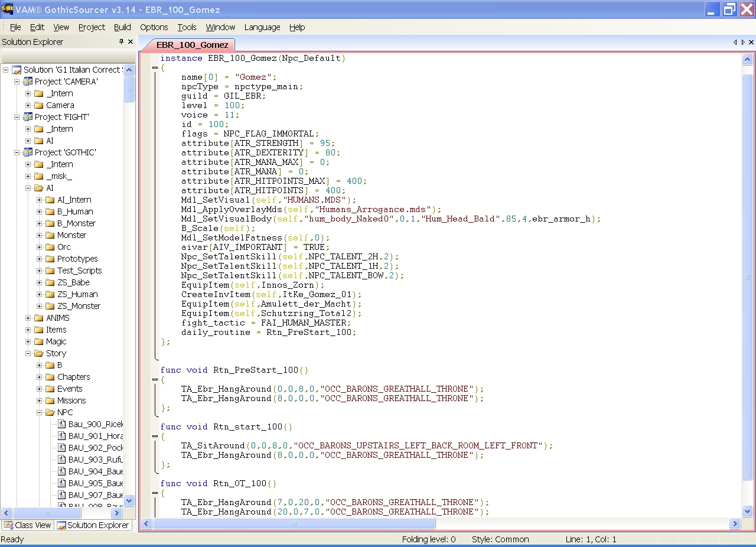756x547 pixels.
Task: Go to next document tab arrow
Action: click(742, 42)
